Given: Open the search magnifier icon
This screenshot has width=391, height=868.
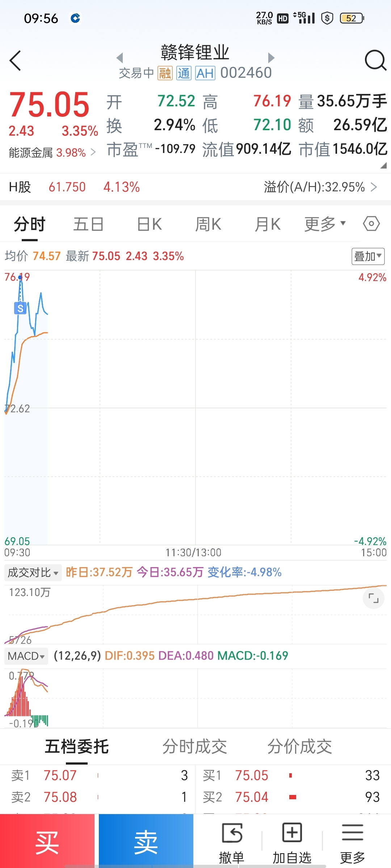Looking at the screenshot, I should 375,60.
